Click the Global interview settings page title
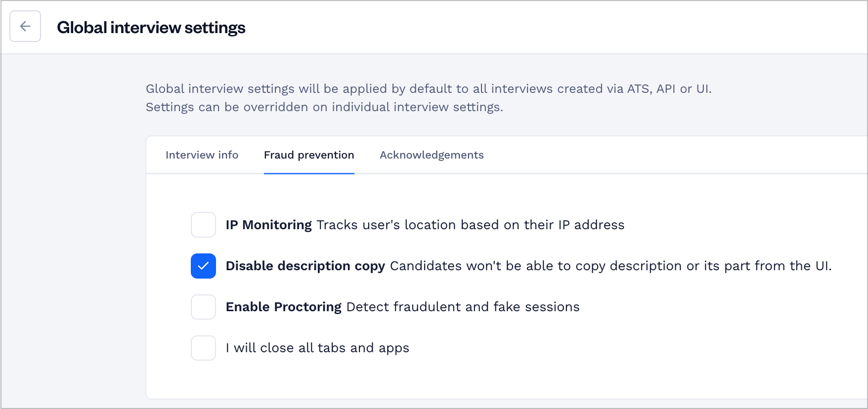Image resolution: width=868 pixels, height=409 pixels. (x=151, y=27)
